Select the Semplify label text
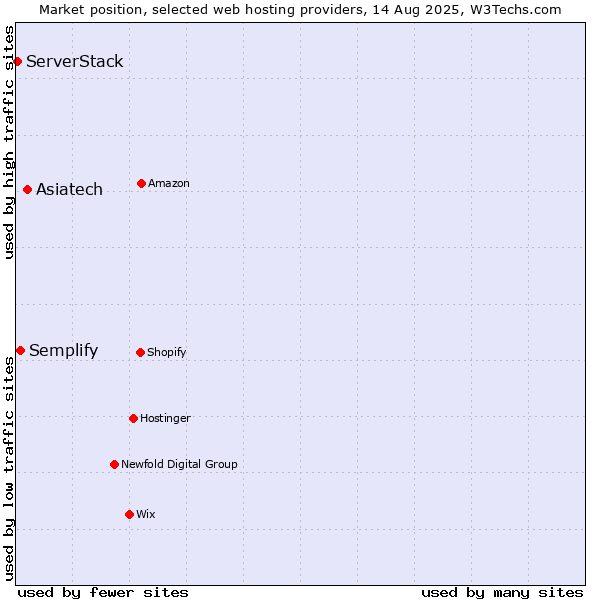The image size is (600, 600). tap(64, 351)
